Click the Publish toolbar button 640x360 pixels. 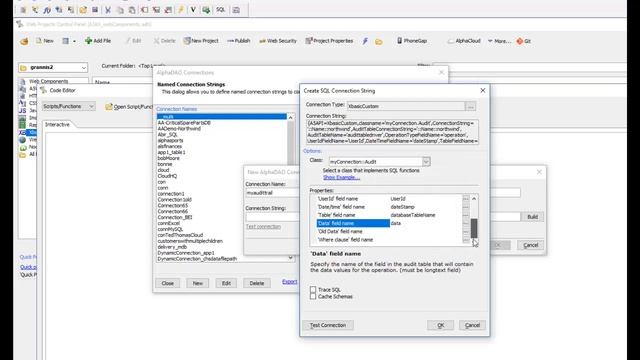pyautogui.click(x=239, y=41)
